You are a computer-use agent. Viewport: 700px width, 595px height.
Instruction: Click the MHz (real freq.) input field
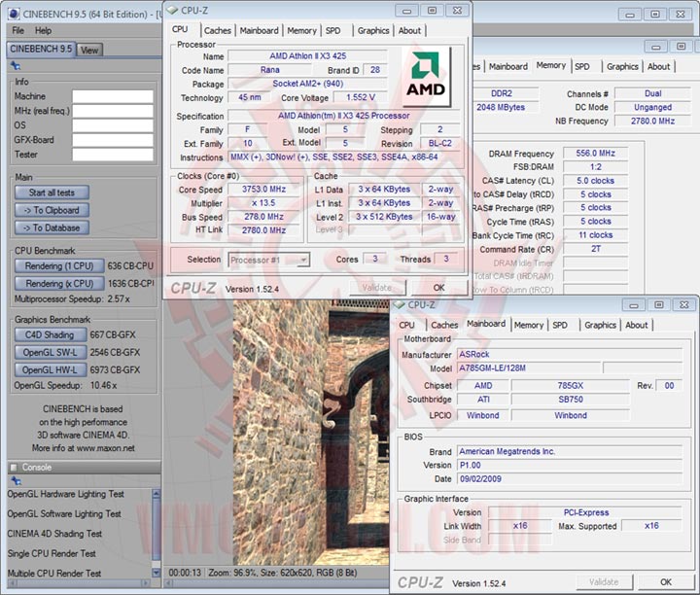(x=113, y=111)
